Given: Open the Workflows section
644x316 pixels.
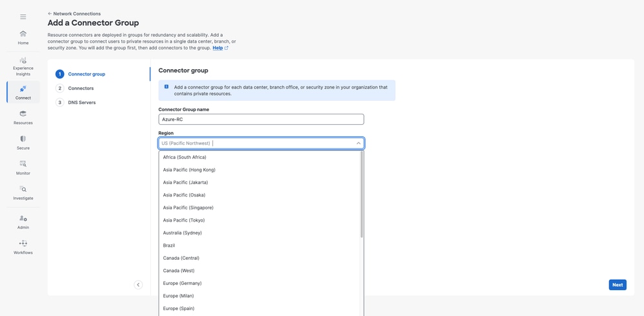Looking at the screenshot, I should coord(23,247).
